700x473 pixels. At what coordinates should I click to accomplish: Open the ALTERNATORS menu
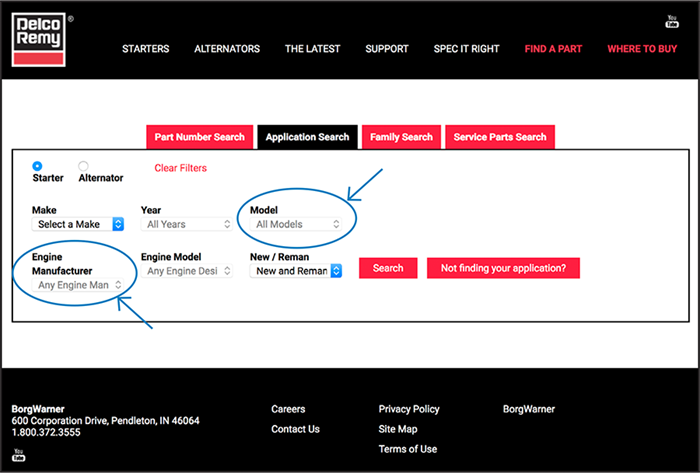[x=227, y=49]
